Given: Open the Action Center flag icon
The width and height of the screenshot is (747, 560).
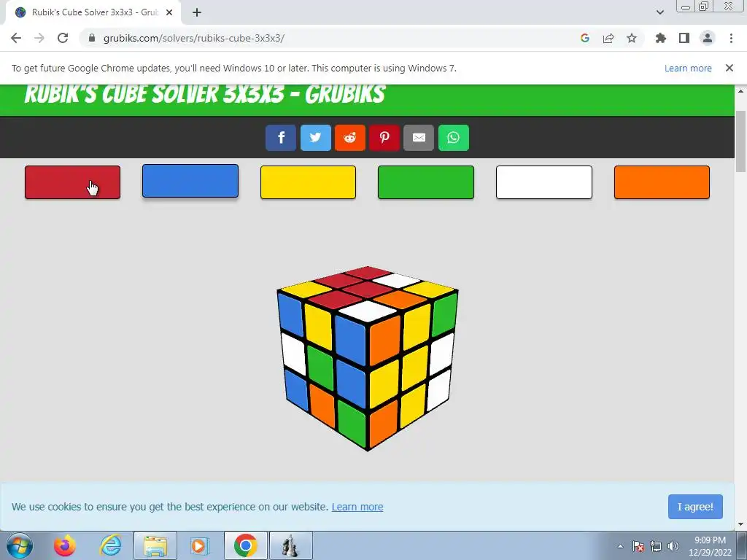Looking at the screenshot, I should tap(638, 546).
